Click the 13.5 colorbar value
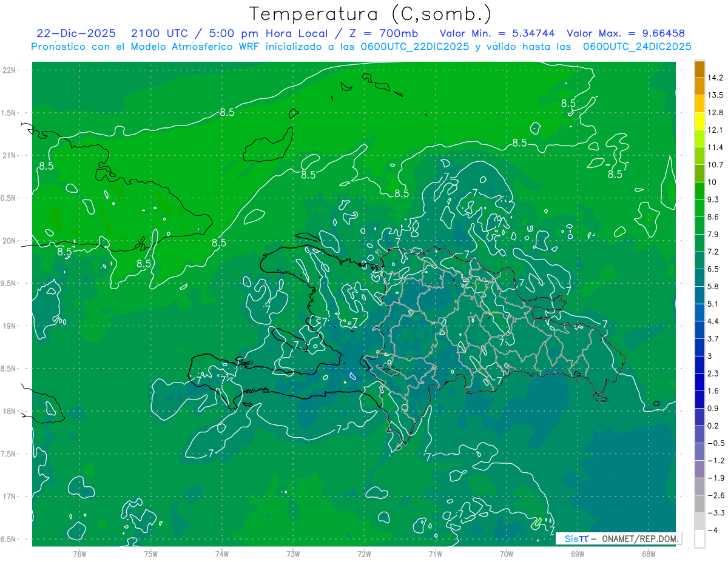The height and width of the screenshot is (562, 728). (x=716, y=95)
